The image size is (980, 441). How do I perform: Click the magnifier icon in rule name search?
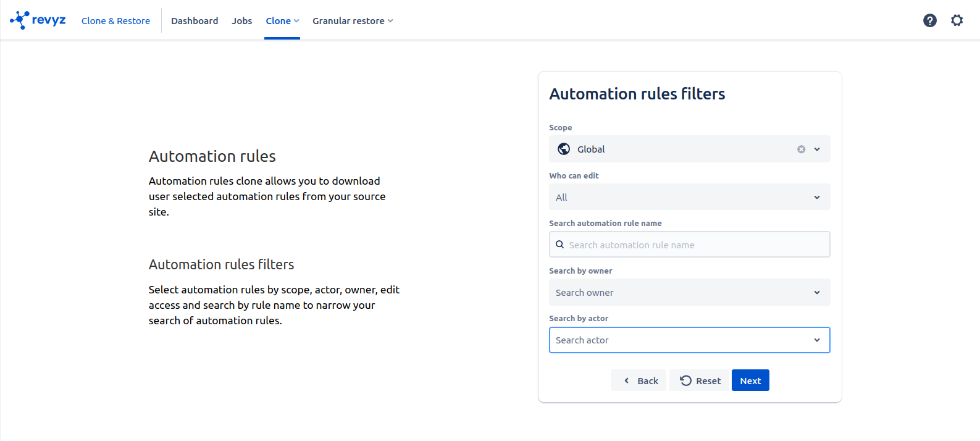click(x=559, y=245)
